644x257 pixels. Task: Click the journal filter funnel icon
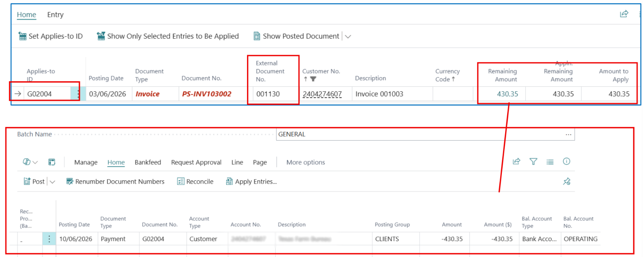[533, 161]
